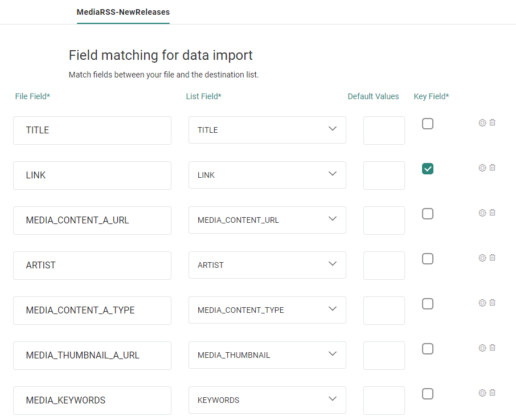This screenshot has width=516, height=420.
Task: Open gear settings for MEDIA_THUMBNAIL_A_URL row
Action: point(482,348)
